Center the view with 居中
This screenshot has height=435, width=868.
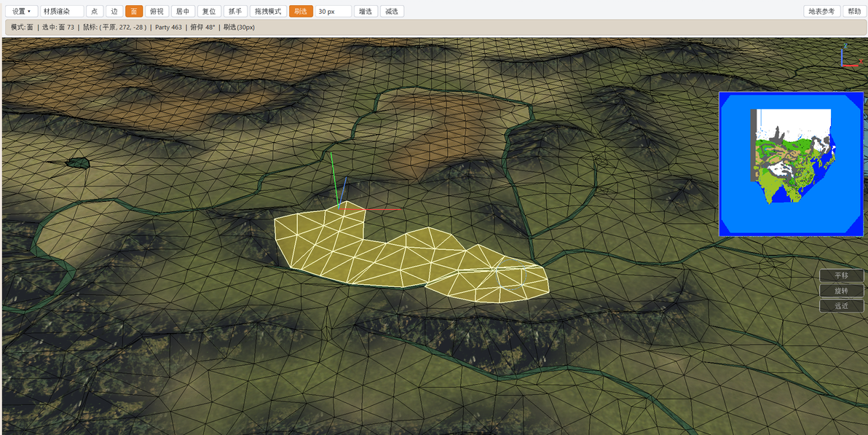pos(183,11)
